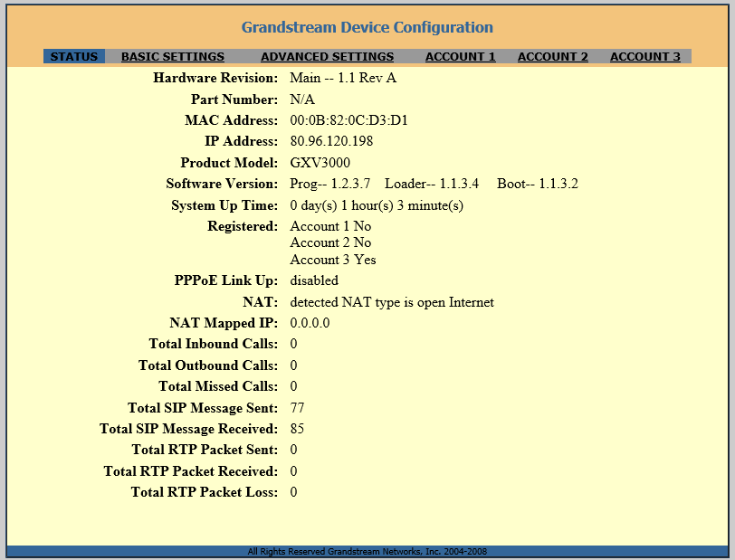Select the IP address 80.96.120.198
This screenshot has height=560, width=735.
tap(331, 141)
